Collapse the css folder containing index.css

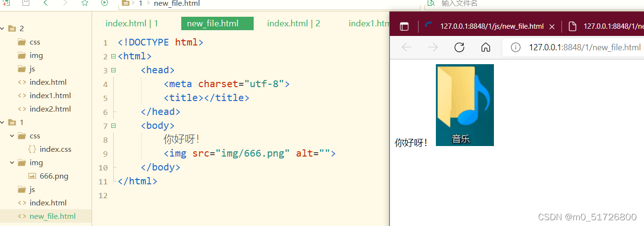tap(12, 136)
